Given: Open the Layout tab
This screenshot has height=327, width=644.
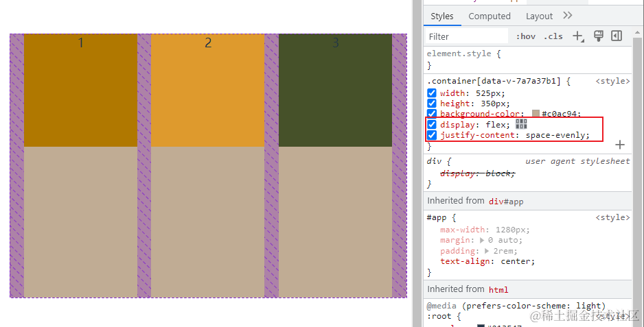Looking at the screenshot, I should pos(539,16).
